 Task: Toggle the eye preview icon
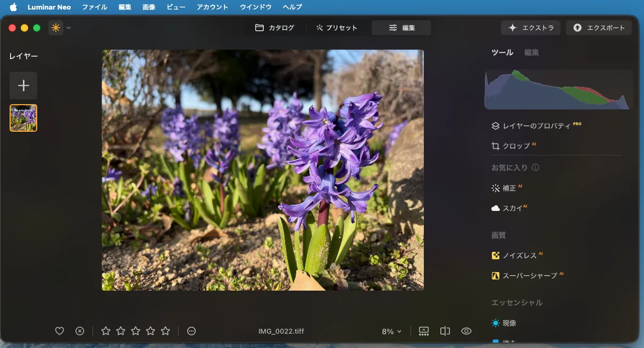coord(466,331)
